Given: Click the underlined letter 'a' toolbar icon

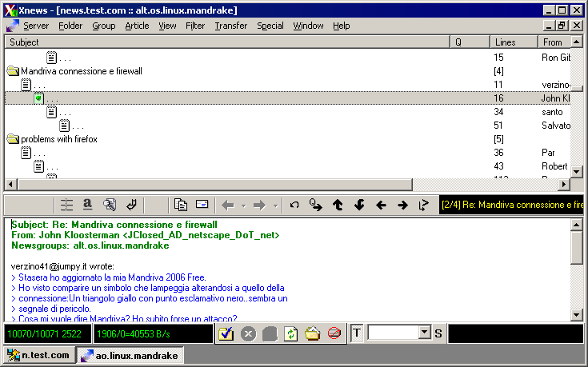Looking at the screenshot, I should 87,205.
